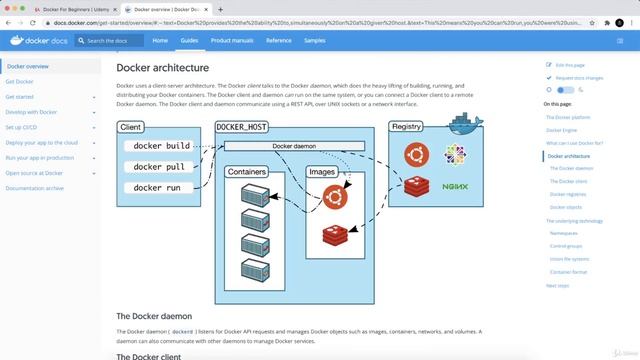Open the Chrome profile avatar
The width and height of the screenshot is (640, 360).
click(619, 23)
